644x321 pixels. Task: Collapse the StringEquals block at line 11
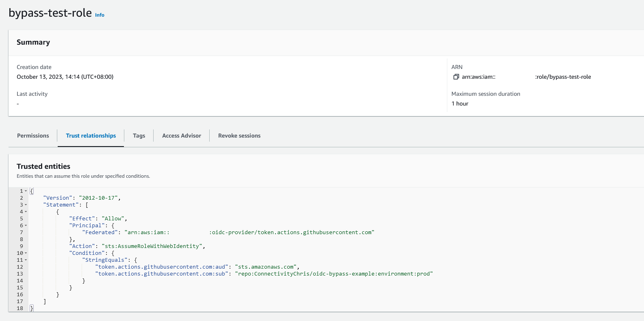[26, 260]
